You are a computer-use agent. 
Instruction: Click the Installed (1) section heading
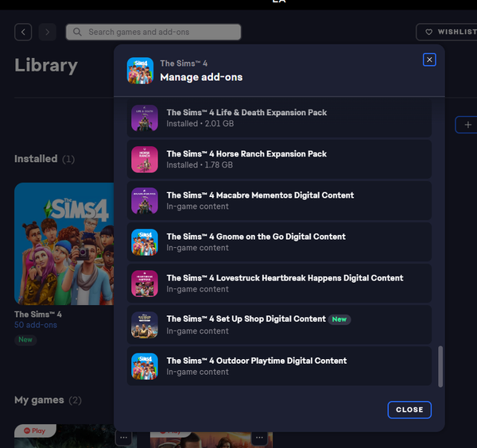pyautogui.click(x=45, y=159)
